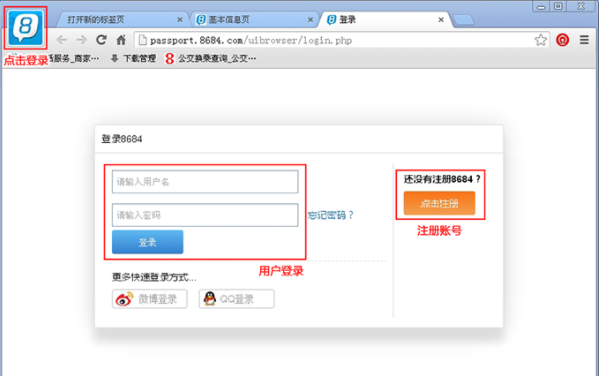Image resolution: width=599 pixels, height=376 pixels.
Task: Click the blue 登录 button
Action: click(147, 242)
